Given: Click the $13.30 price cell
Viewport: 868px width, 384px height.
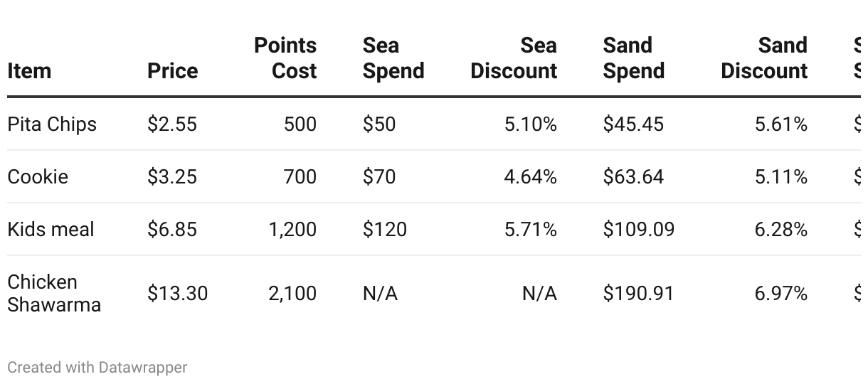Looking at the screenshot, I should [177, 293].
